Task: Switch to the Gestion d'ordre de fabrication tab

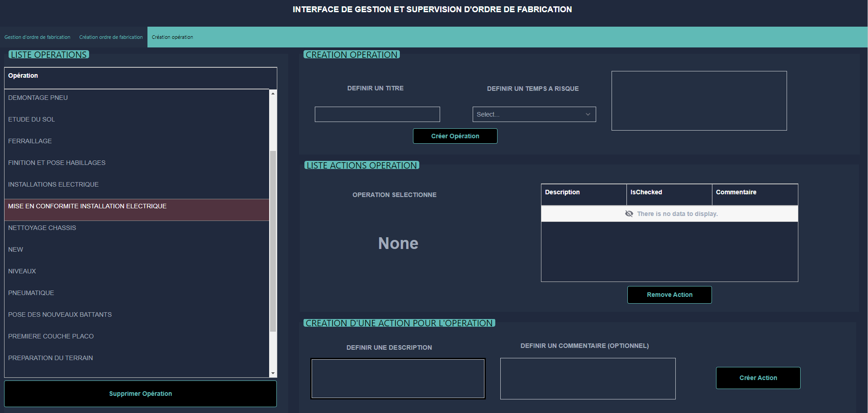Action: (37, 37)
